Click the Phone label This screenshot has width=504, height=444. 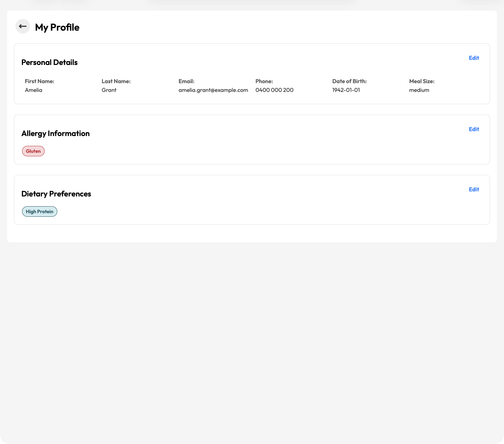[264, 81]
